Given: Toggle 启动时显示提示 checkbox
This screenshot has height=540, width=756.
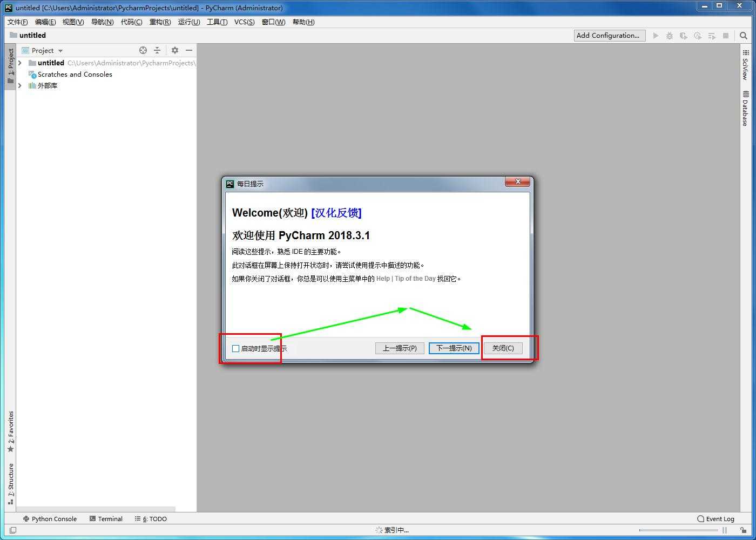Looking at the screenshot, I should click(235, 349).
